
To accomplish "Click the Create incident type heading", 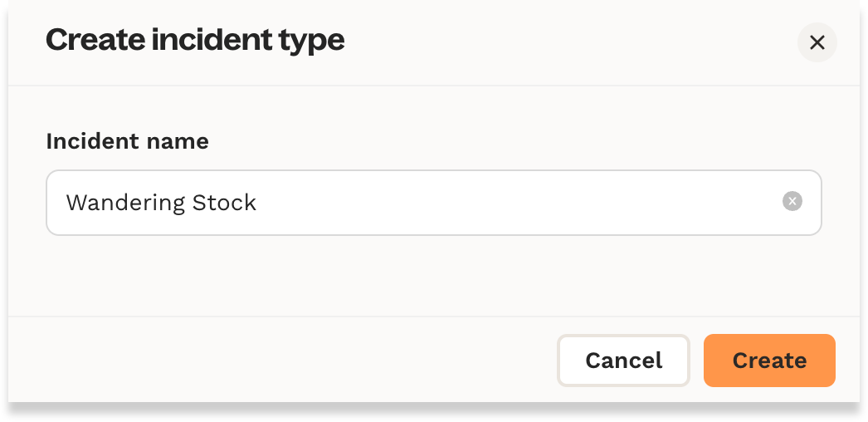I will coord(195,40).
